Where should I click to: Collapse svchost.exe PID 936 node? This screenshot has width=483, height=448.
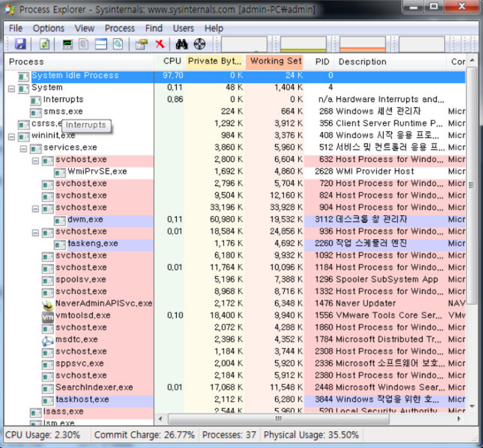35,233
